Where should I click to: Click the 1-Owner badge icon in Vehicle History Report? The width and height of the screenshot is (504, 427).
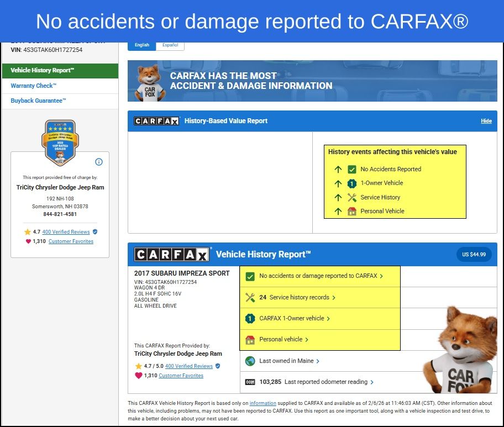(x=250, y=319)
